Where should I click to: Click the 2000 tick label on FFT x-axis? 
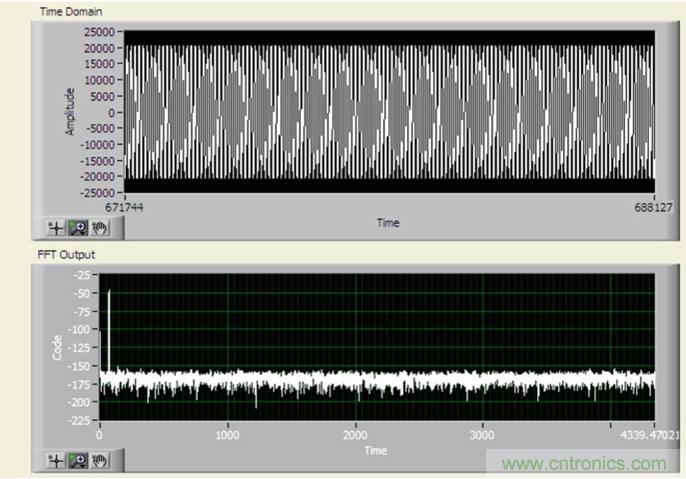[x=355, y=436]
